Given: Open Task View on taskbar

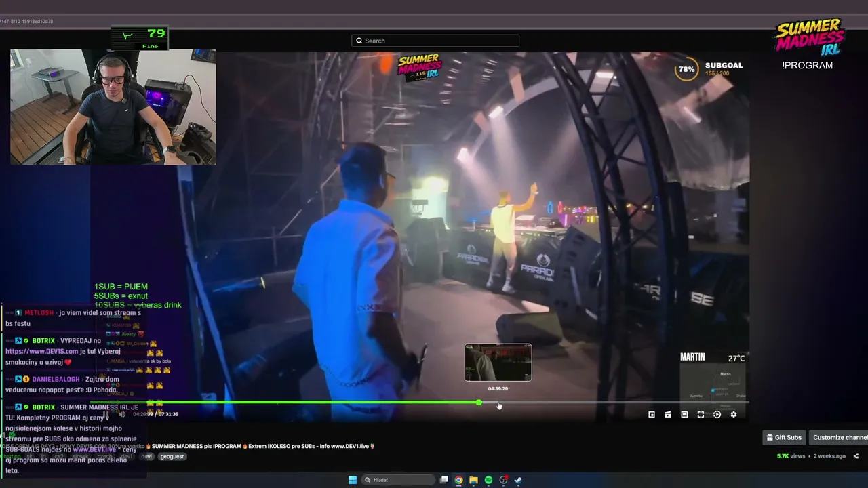Looking at the screenshot, I should [444, 480].
